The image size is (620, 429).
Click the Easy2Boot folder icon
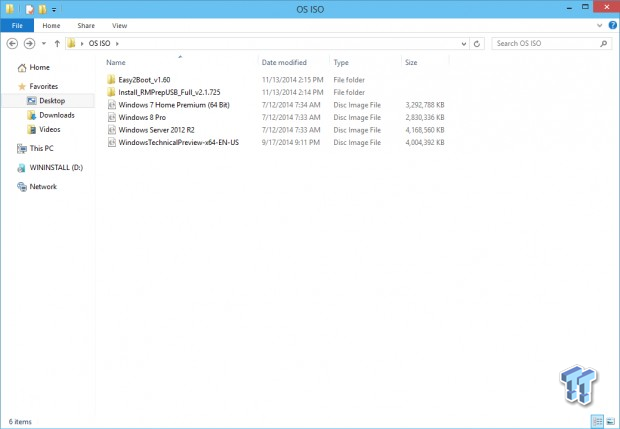coord(111,80)
